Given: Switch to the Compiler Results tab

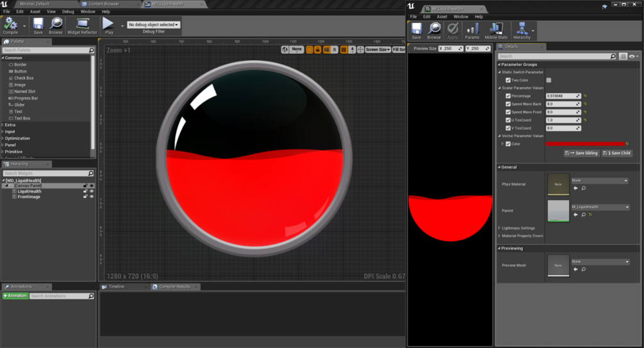Looking at the screenshot, I should pos(174,286).
